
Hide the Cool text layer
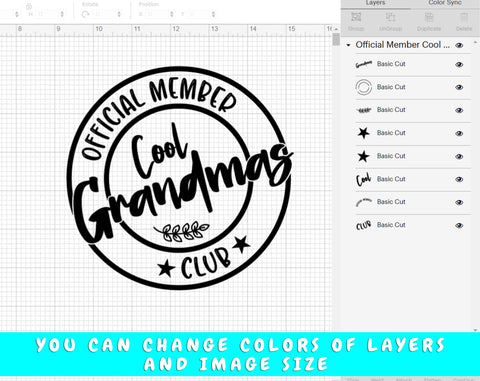coord(459,179)
